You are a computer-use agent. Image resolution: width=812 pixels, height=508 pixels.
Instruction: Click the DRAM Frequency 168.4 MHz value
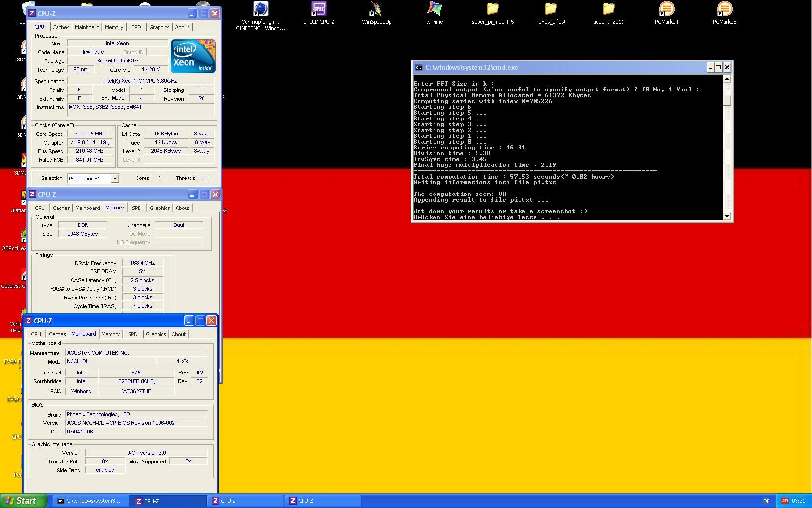tap(143, 263)
